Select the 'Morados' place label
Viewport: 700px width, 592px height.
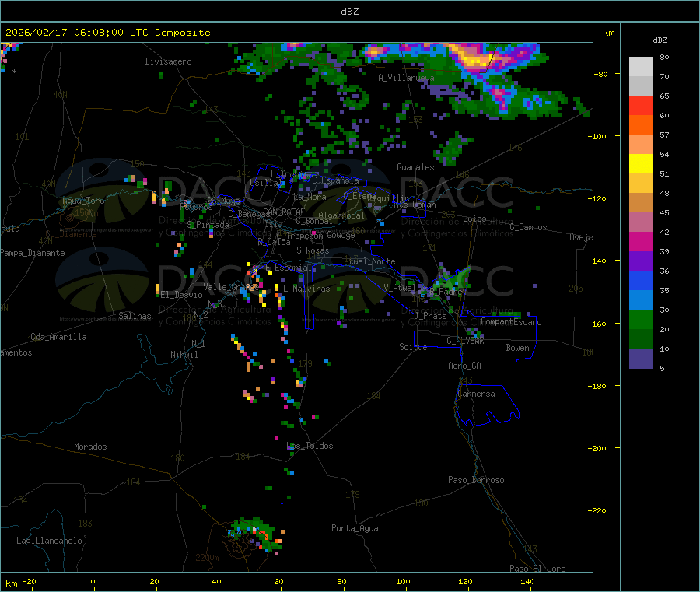click(90, 447)
